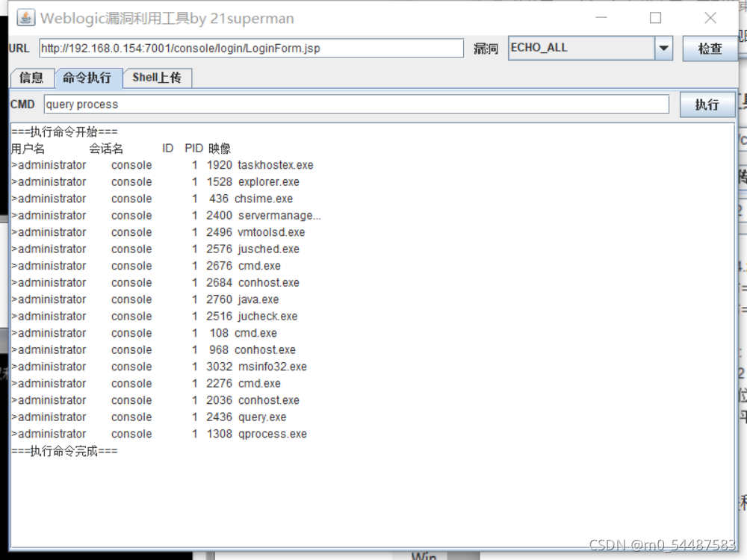The width and height of the screenshot is (747, 560).
Task: Switch to the 信息 tab
Action: pyautogui.click(x=31, y=78)
